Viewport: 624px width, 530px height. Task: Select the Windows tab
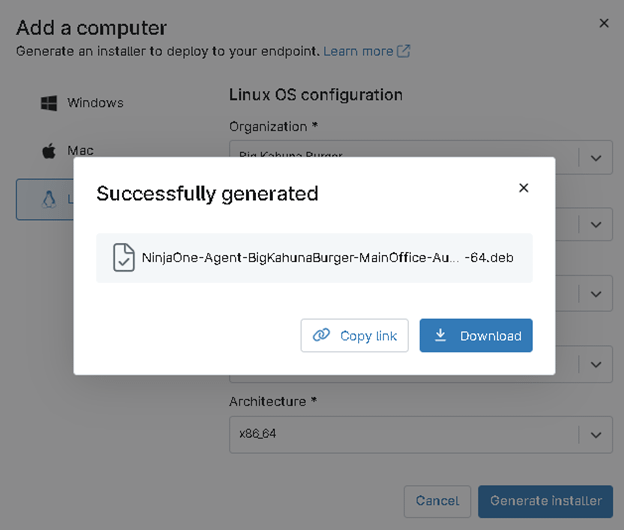95,103
